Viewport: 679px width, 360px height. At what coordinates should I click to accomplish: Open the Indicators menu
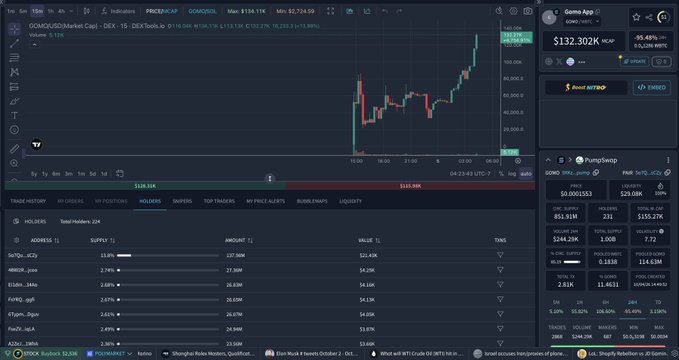coord(118,11)
